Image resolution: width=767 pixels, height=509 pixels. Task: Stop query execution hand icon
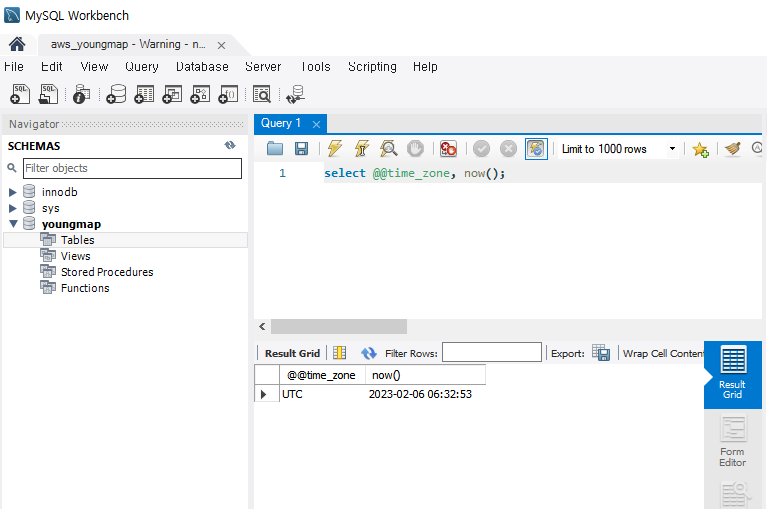[415, 148]
